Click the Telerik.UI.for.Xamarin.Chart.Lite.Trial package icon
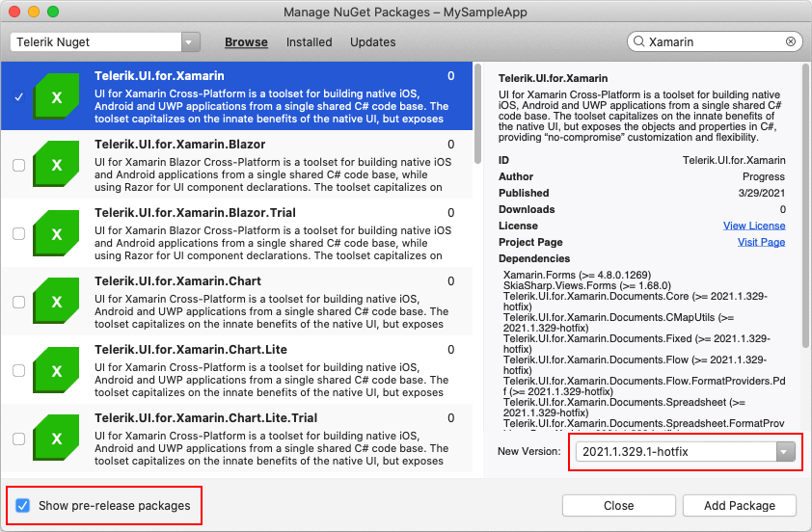The image size is (812, 532). (x=57, y=438)
